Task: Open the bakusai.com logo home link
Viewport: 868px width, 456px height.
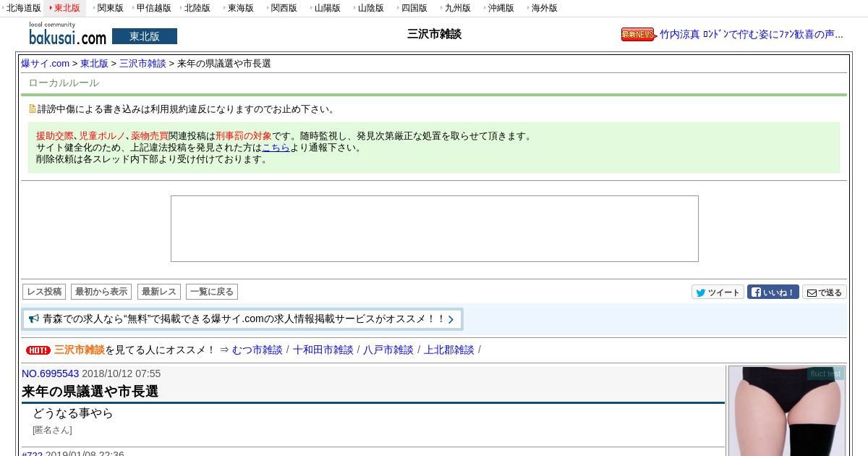Action: pos(67,34)
